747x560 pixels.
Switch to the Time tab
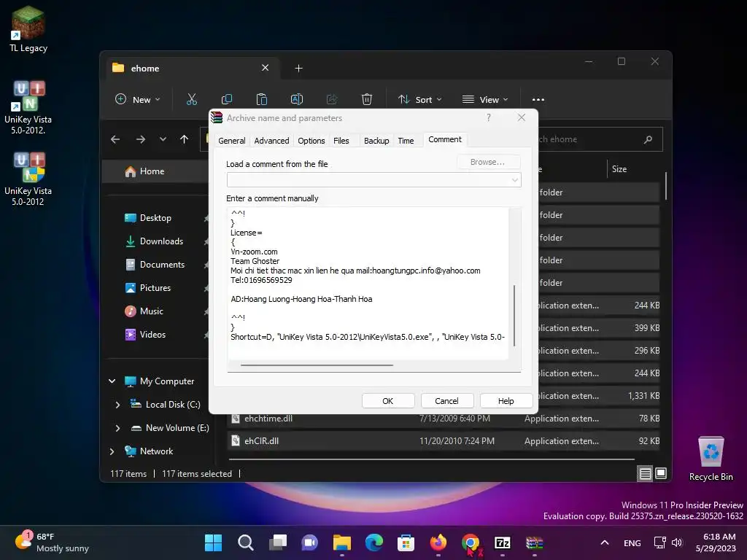(406, 141)
